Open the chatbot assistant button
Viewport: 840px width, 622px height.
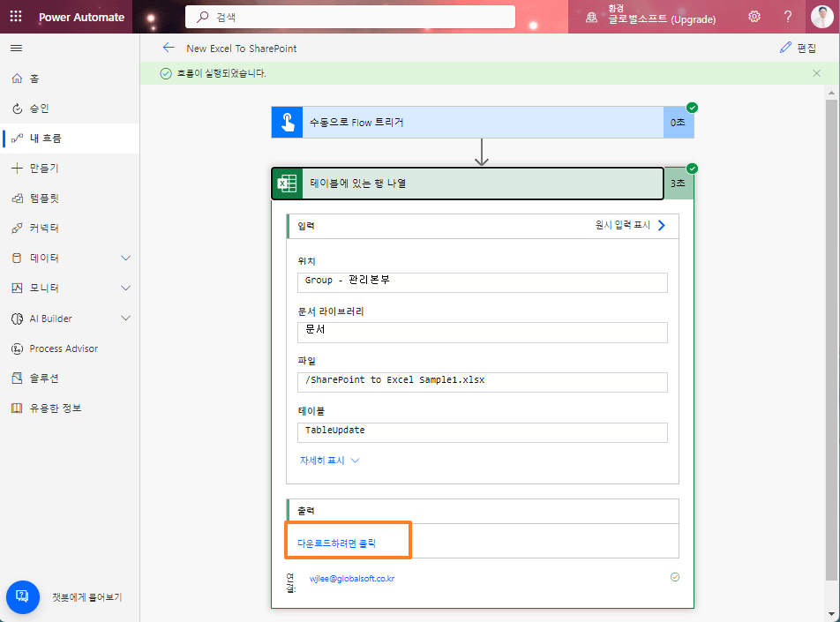23,596
